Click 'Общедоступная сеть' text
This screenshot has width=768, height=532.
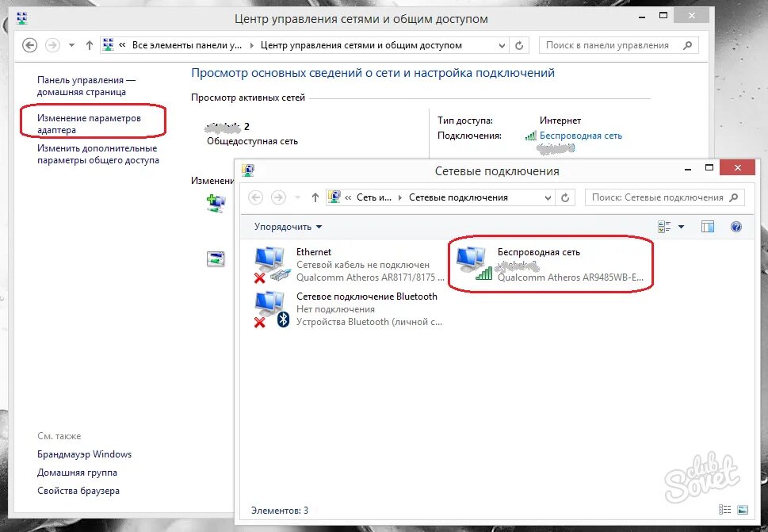tap(252, 141)
